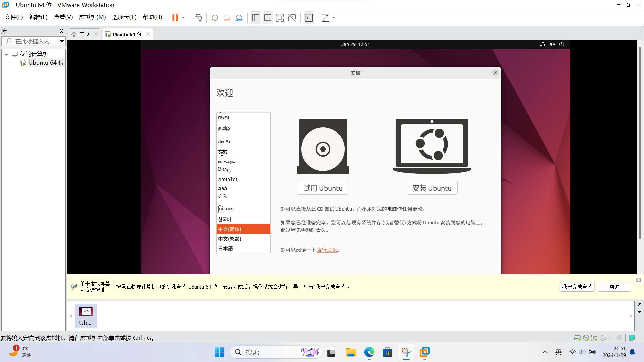
Task: Open the 虚拟机(M) menu
Action: point(92,17)
